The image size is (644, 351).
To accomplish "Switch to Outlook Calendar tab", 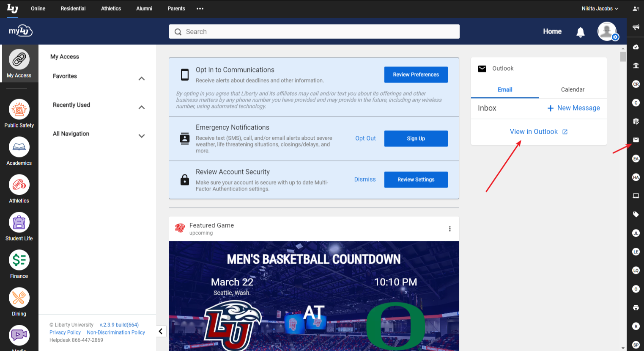I will [x=573, y=89].
